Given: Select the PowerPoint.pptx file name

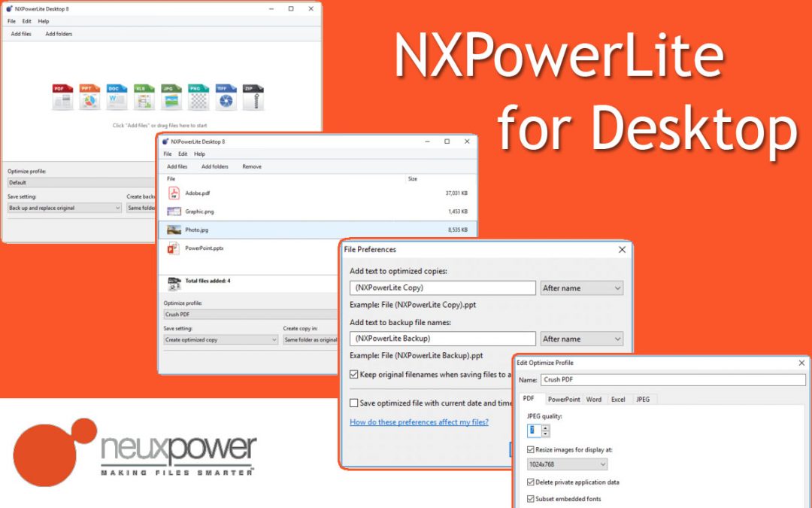Looking at the screenshot, I should tap(204, 248).
